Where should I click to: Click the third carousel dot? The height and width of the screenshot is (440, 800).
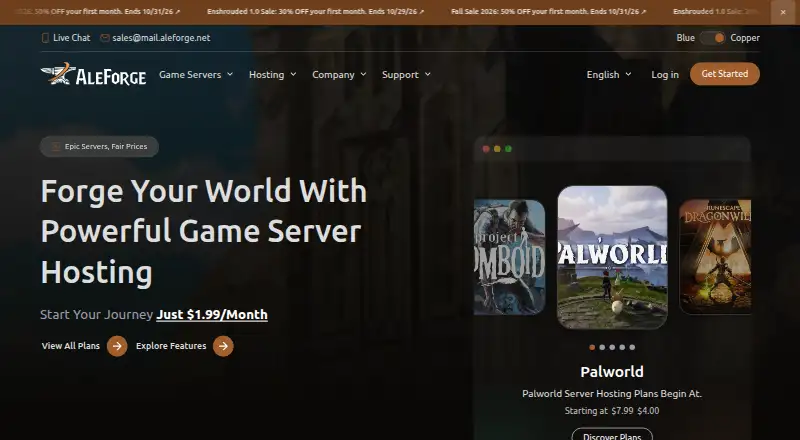612,347
